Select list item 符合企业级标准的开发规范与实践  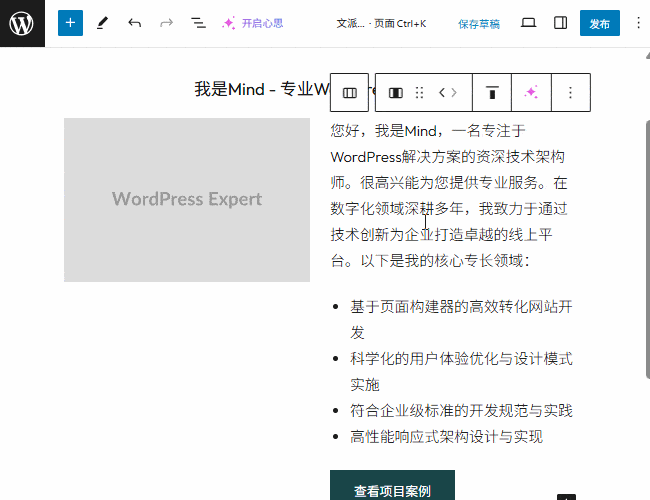pos(461,410)
